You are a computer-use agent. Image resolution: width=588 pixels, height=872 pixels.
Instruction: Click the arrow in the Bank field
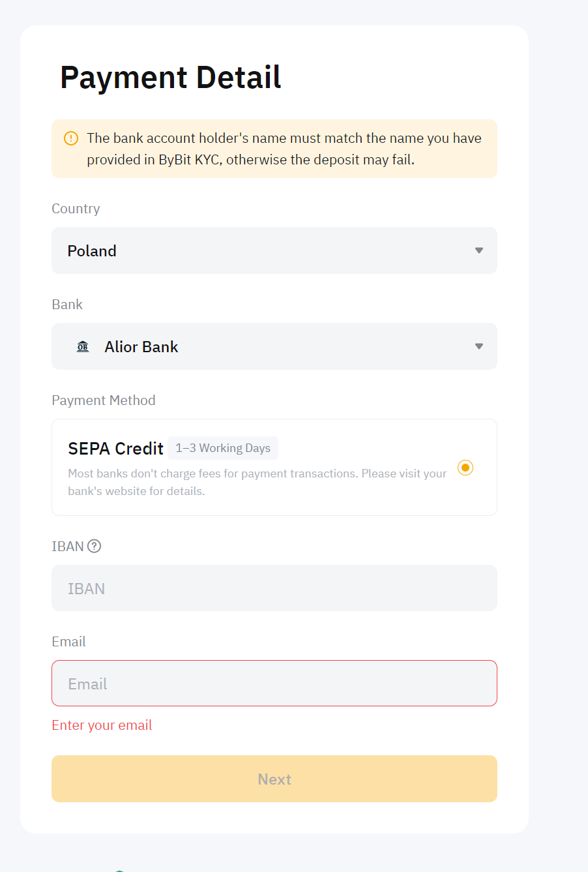click(x=479, y=346)
